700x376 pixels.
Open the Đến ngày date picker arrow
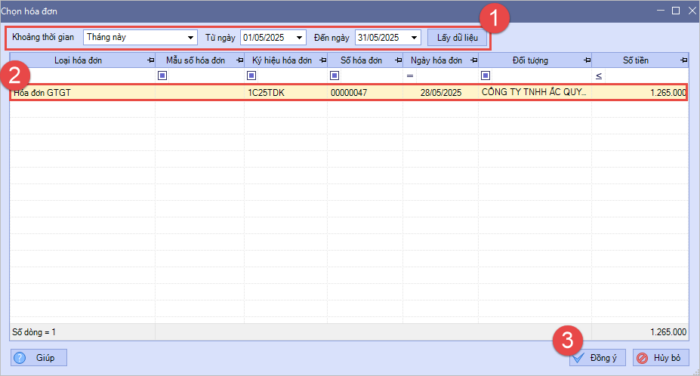414,38
